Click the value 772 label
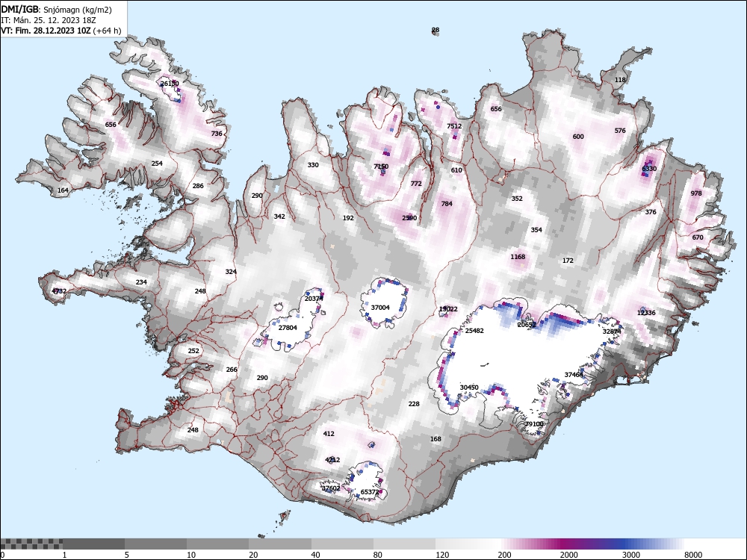The image size is (747, 560). tap(416, 184)
